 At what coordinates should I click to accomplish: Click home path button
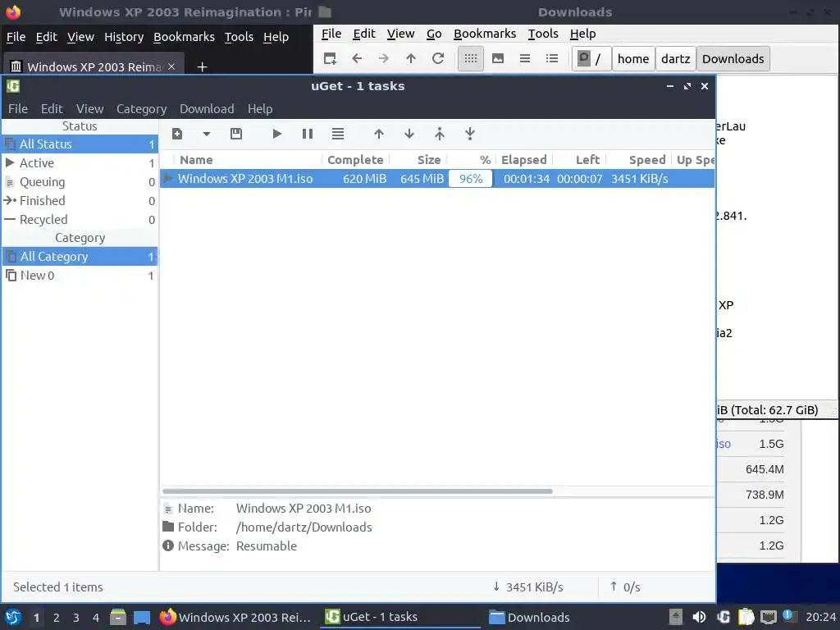click(x=633, y=58)
